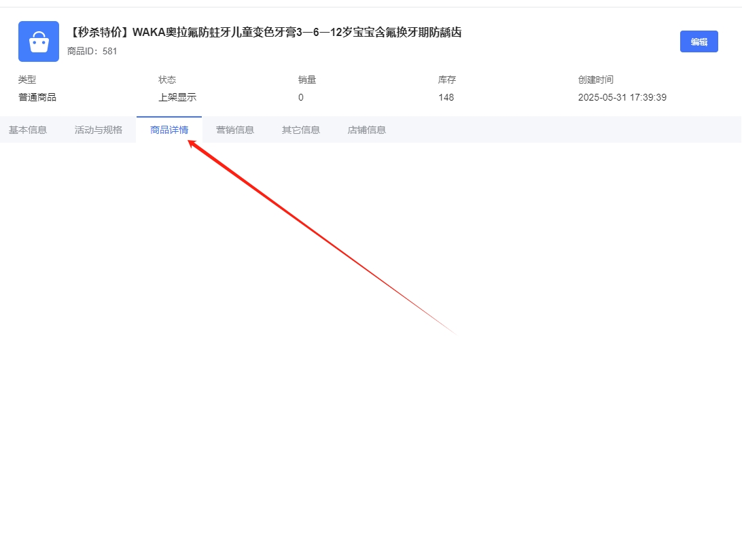
Task: Click the product title starting with 【秒杀特价】WAKA
Action: coord(264,32)
